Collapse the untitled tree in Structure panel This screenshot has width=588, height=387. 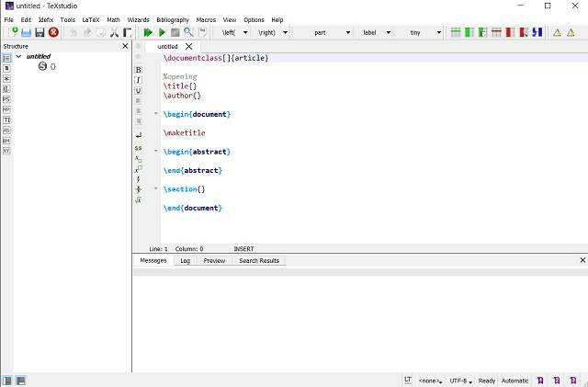pyautogui.click(x=20, y=56)
